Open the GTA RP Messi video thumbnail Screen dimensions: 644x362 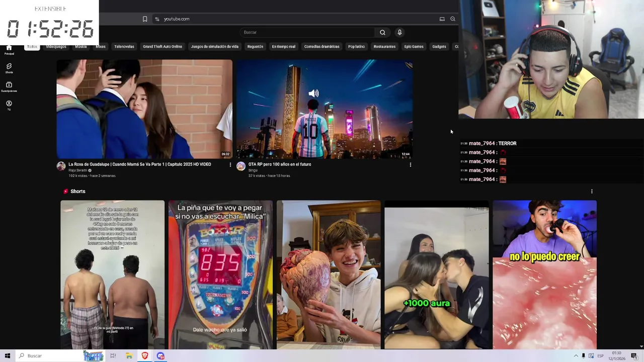tap(325, 109)
